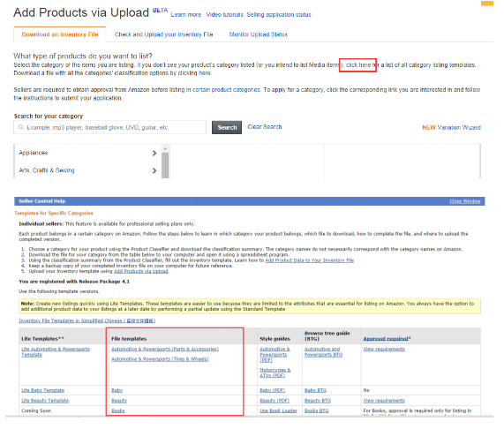Viewport: 504px width, 429px height.
Task: Click the Learn more link
Action: (x=185, y=15)
